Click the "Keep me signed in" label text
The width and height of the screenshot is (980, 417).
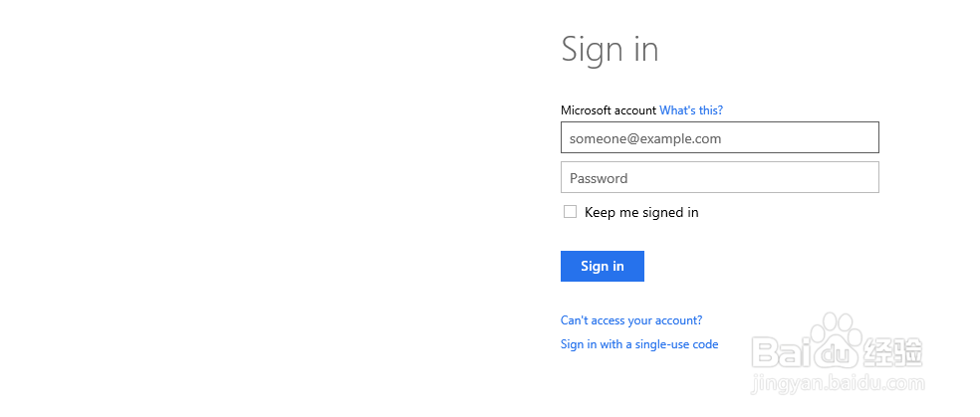click(641, 212)
